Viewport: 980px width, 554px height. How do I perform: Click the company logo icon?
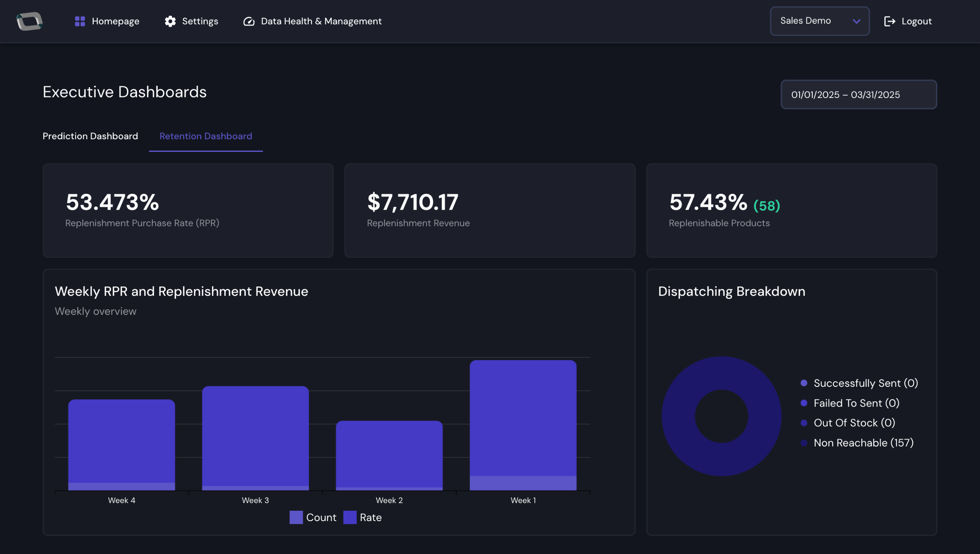tap(29, 21)
